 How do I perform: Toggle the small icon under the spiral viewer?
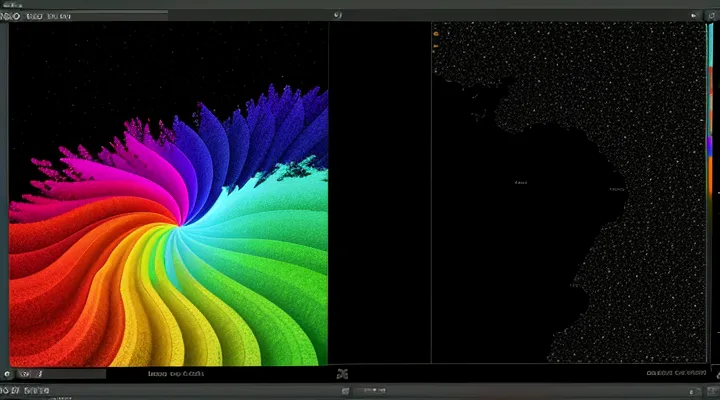[x=8, y=374]
